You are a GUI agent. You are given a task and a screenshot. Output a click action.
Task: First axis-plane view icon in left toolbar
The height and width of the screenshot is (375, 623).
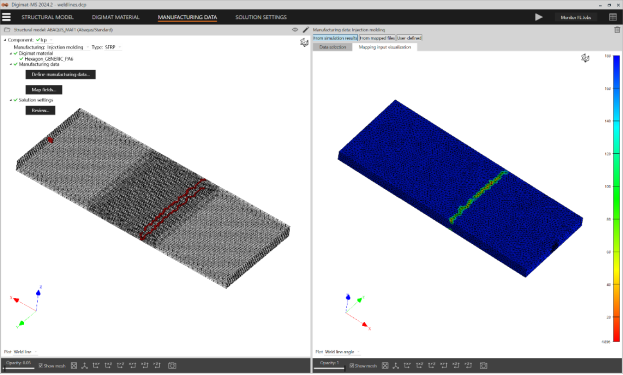tap(96, 365)
